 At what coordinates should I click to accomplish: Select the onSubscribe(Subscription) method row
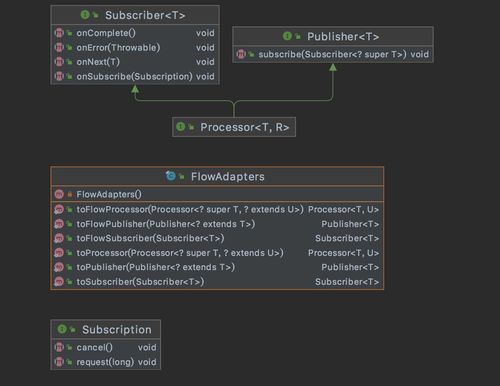(135, 77)
